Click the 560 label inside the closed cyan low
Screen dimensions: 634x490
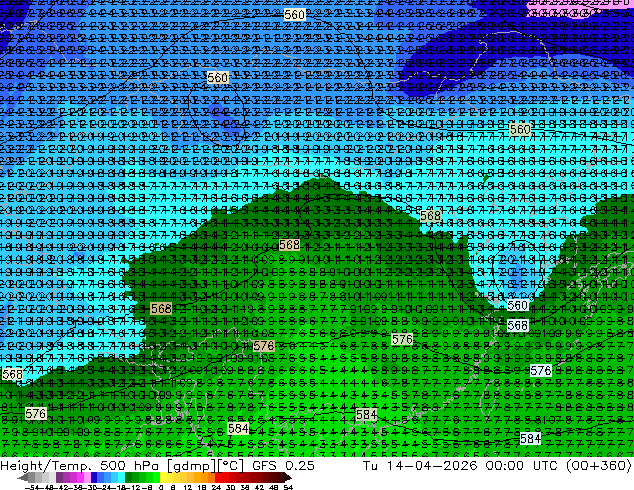pyautogui.click(x=518, y=306)
